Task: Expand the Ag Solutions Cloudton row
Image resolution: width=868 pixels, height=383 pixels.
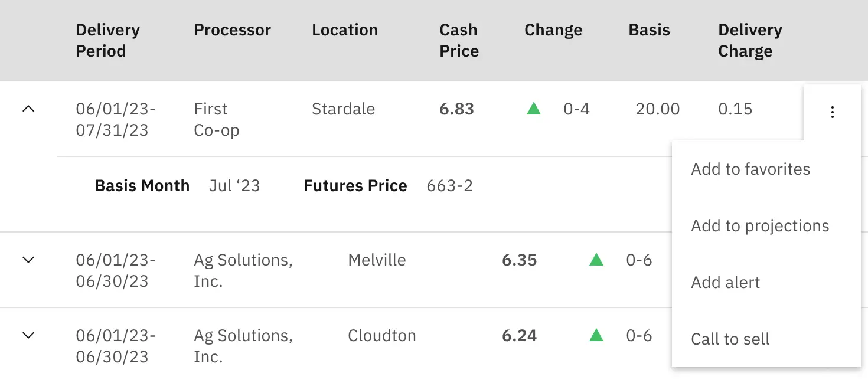Action: tap(28, 335)
